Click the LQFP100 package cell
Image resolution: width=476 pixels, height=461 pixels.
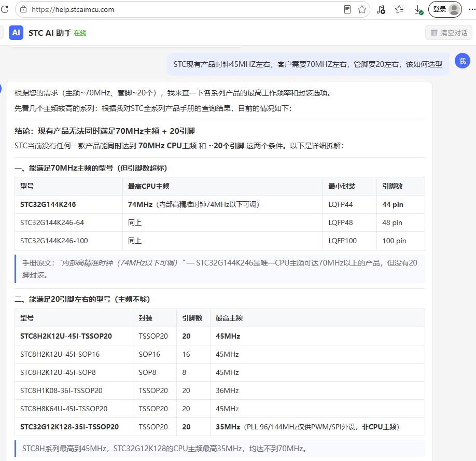[349, 241]
